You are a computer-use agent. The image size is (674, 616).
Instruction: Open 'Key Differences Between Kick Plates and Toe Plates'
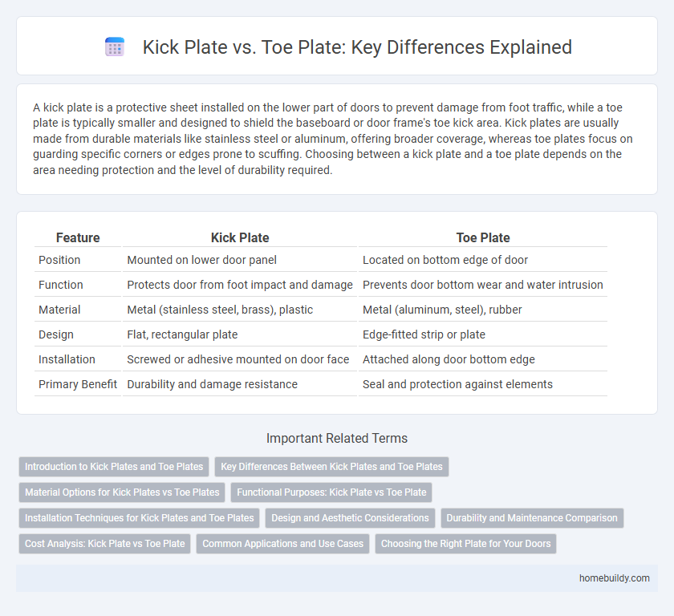[x=331, y=467]
